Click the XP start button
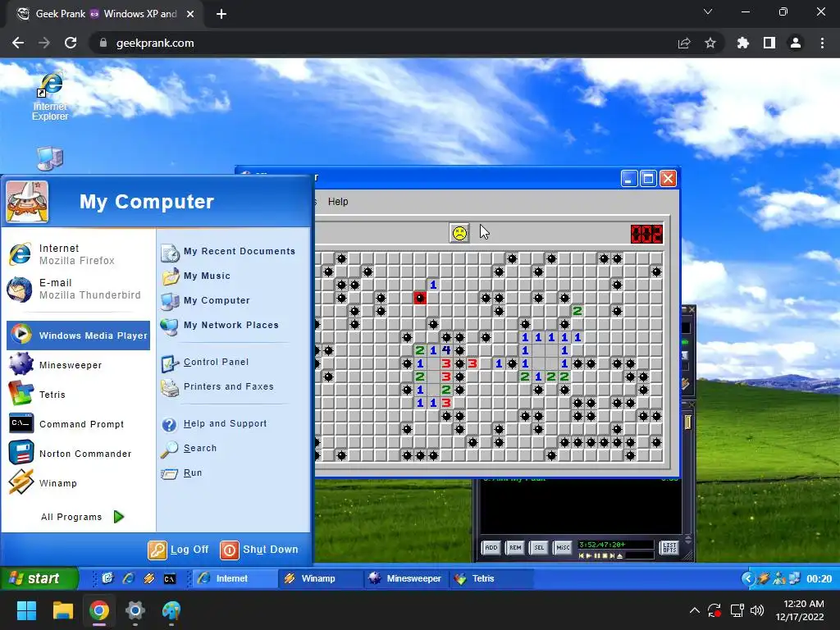The image size is (840, 630). (39, 578)
